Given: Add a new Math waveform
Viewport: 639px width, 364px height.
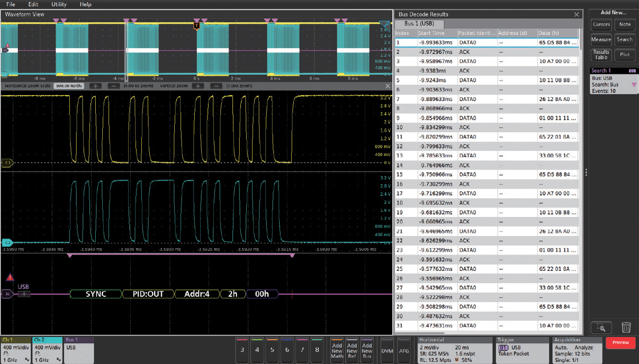Looking at the screenshot, I should point(337,350).
